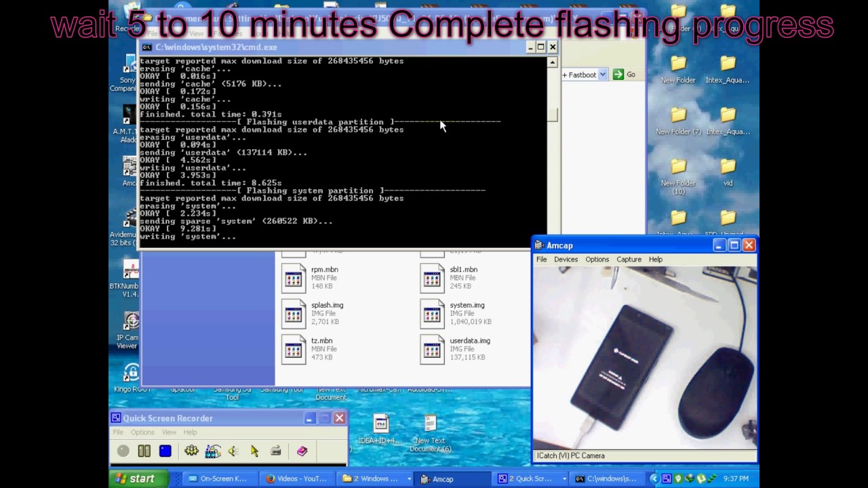868x488 pixels.
Task: Click the '137,115 KB' size under userdata.img
Action: point(468,357)
